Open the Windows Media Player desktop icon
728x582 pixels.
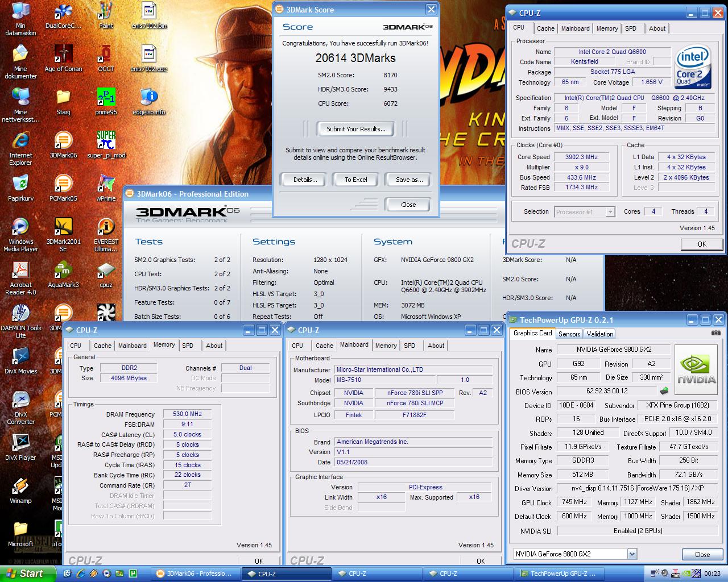pos(20,235)
